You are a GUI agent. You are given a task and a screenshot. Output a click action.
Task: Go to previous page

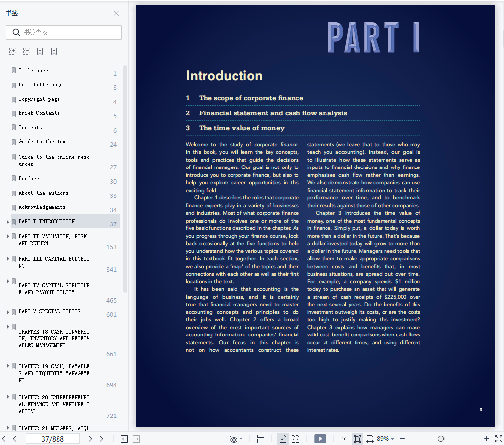(15, 439)
